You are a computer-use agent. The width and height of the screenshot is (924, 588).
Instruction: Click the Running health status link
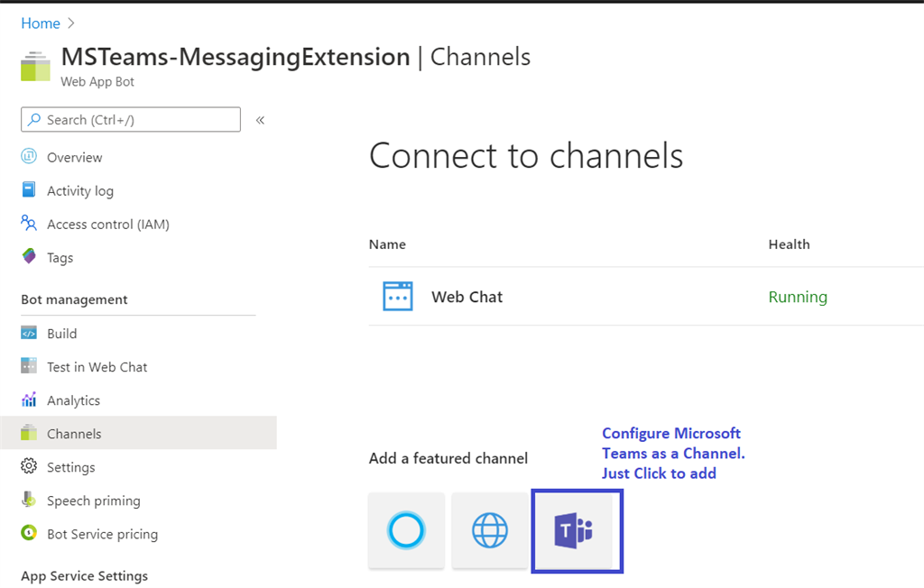798,296
